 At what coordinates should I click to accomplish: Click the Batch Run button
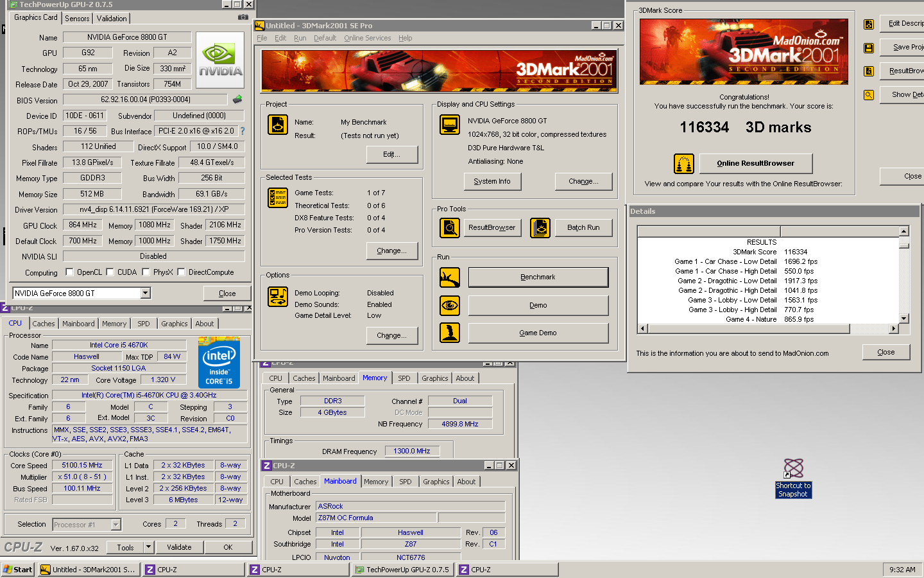[x=583, y=227]
